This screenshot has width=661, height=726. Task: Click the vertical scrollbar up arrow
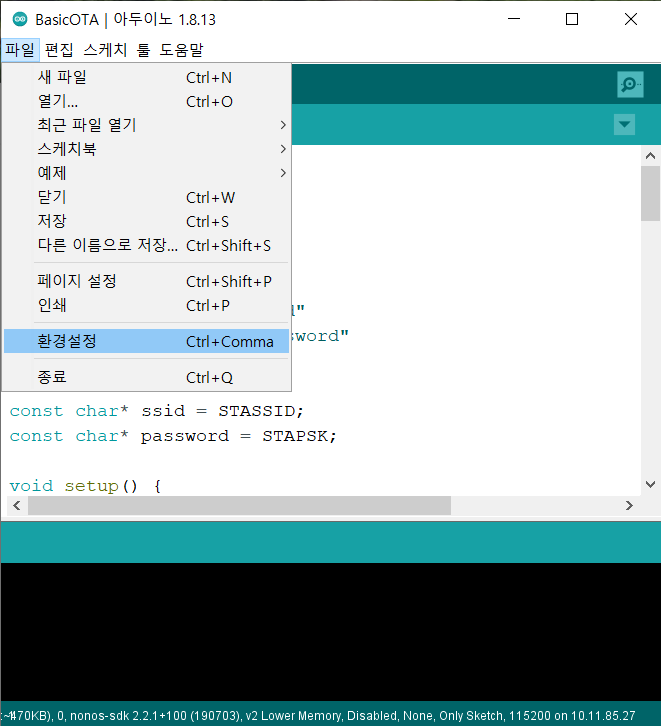point(650,156)
